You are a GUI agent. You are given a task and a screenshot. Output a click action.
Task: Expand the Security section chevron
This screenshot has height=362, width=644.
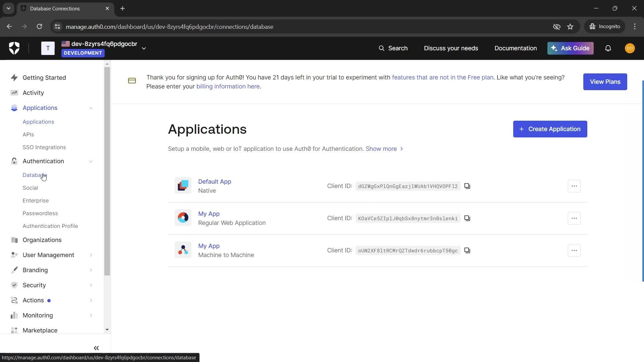click(x=91, y=285)
